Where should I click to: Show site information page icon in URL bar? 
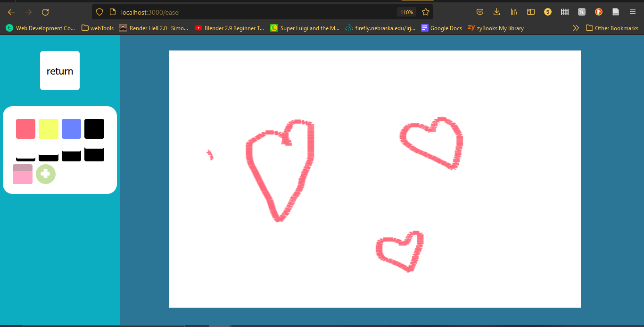click(112, 12)
